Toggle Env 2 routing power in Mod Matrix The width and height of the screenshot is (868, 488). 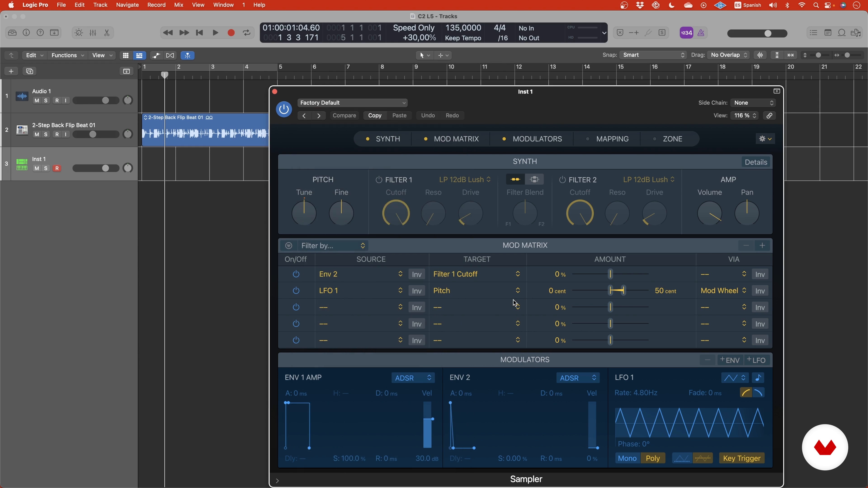coord(296,274)
